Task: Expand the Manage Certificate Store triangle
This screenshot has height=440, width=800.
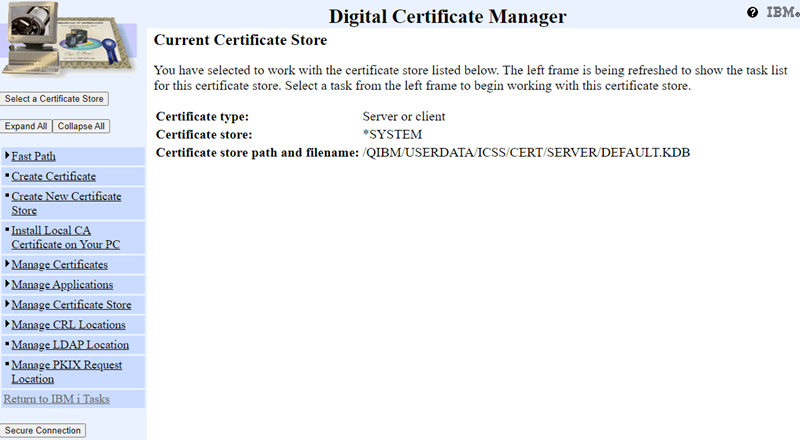Action: click(7, 304)
